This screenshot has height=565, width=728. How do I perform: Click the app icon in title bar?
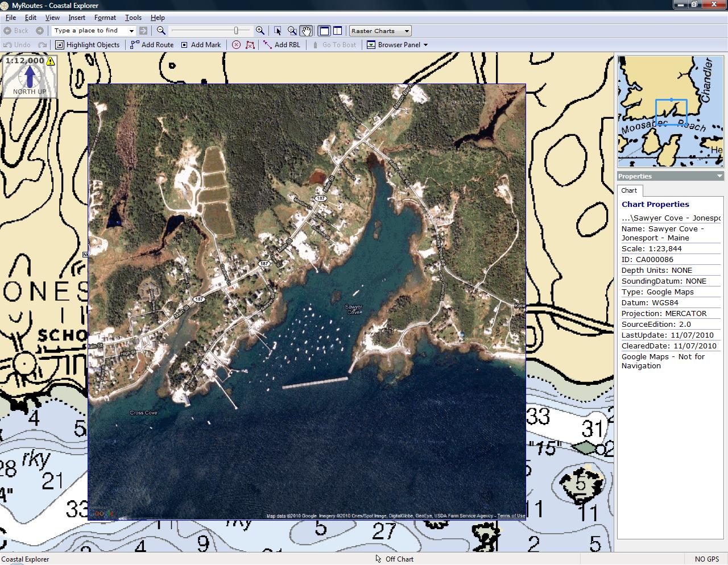click(x=5, y=5)
